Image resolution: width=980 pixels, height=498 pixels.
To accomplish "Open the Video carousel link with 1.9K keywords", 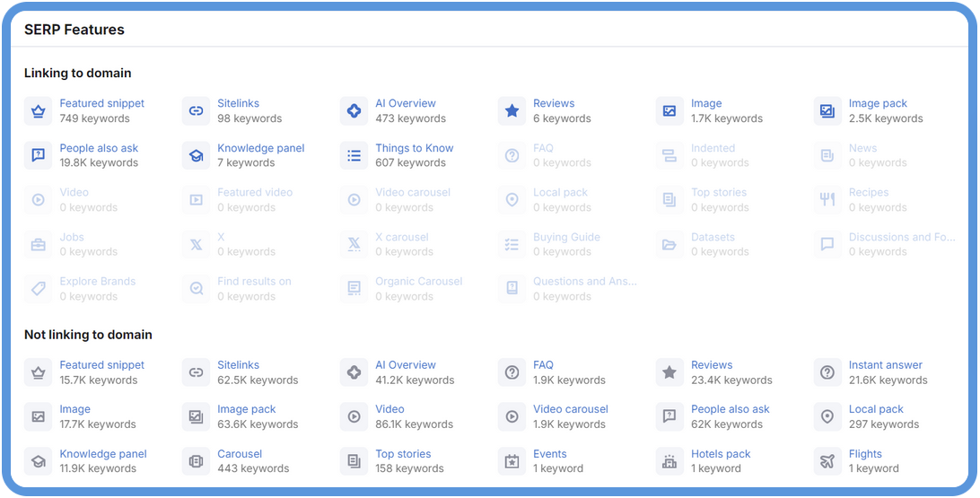I will click(570, 410).
